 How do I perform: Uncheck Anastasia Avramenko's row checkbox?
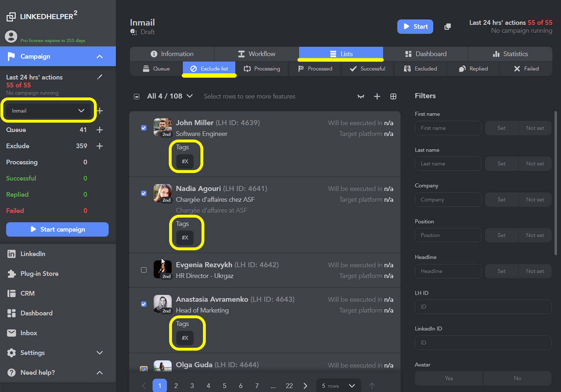[x=144, y=304]
